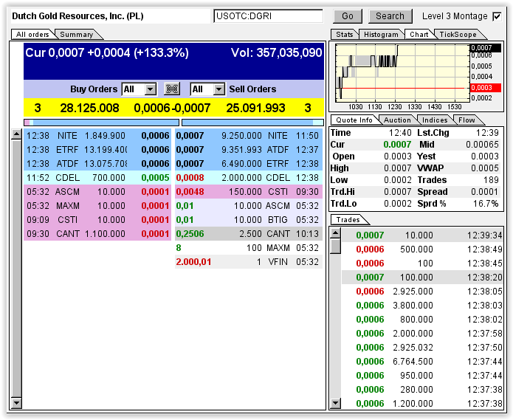Screen dimensions: 513x420
Task: Click the Trades count 189
Action: tap(491, 180)
